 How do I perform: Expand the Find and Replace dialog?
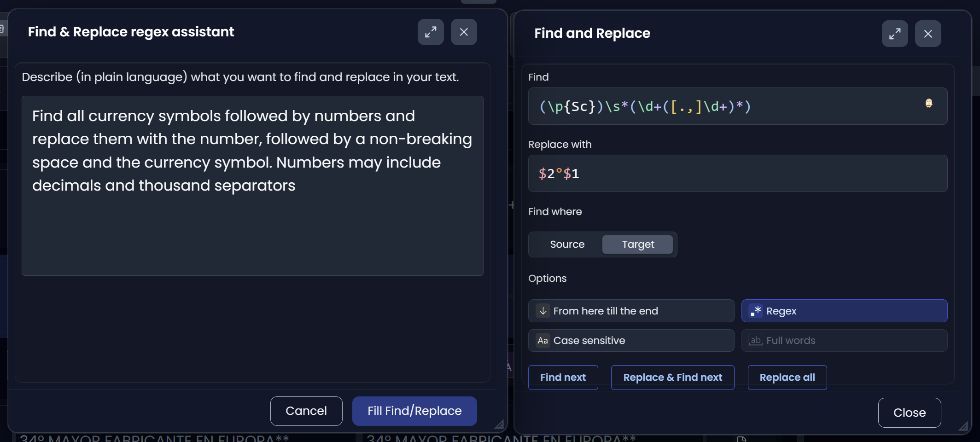tap(895, 33)
